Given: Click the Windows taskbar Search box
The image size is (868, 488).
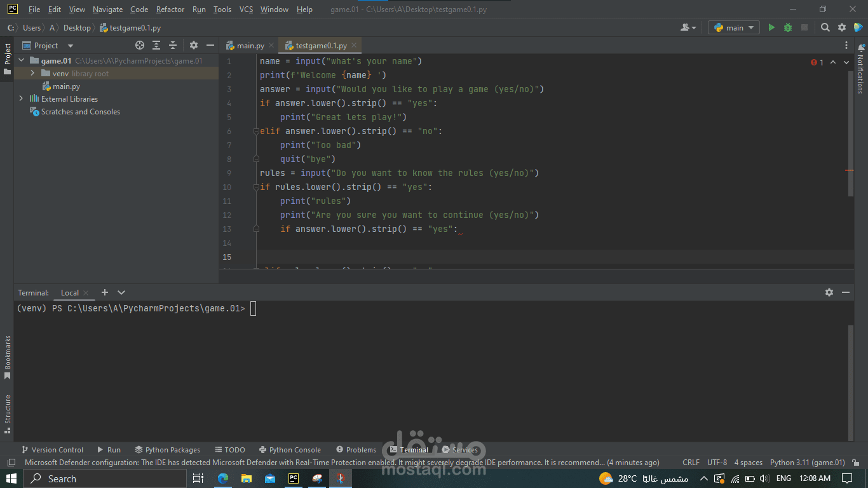Looking at the screenshot, I should 105,478.
